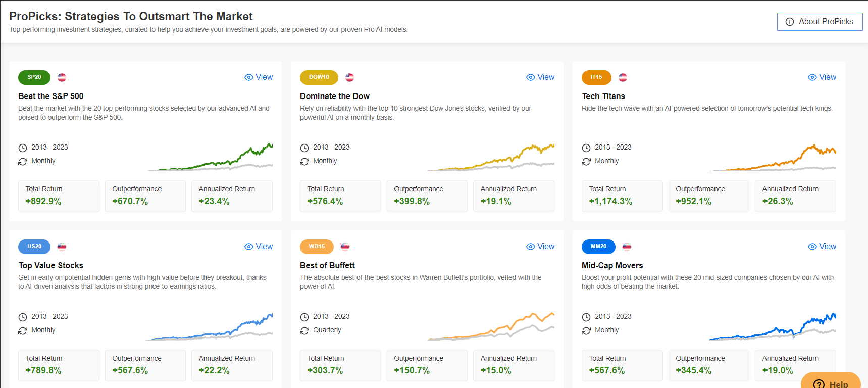Click Monthly refresh icon in Tech Titans
868x388 pixels.
click(586, 162)
